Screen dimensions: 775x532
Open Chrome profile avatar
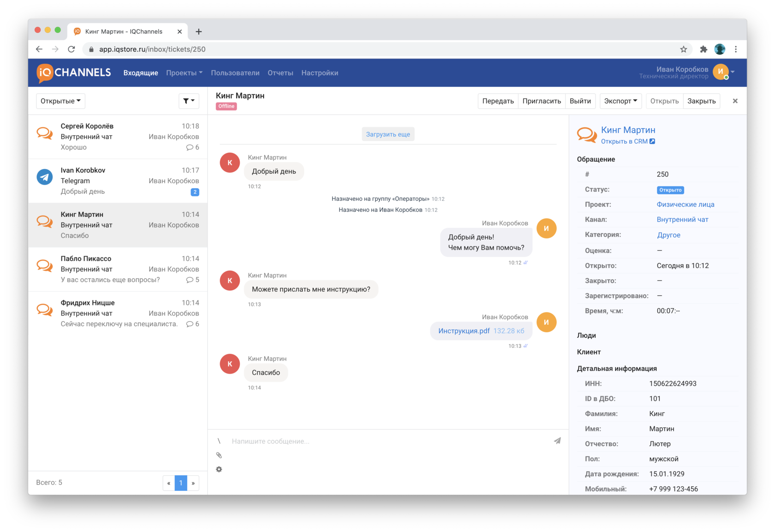720,49
